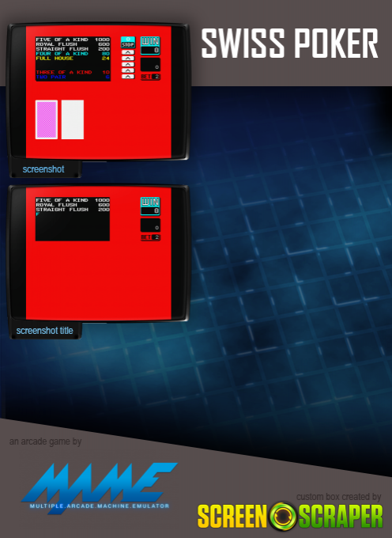Click ROYAL FLUSH in title screenshot paytable
Viewport: 392px width, 538px height.
(73, 205)
